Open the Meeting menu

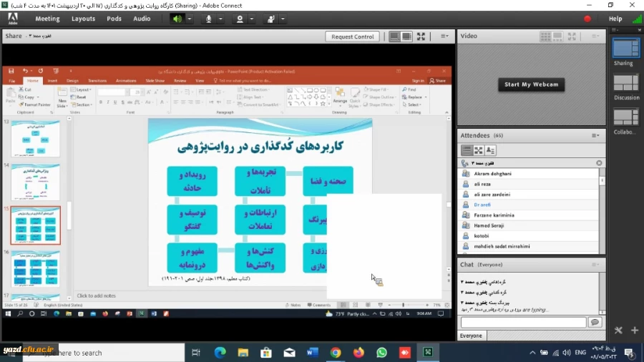tap(47, 19)
